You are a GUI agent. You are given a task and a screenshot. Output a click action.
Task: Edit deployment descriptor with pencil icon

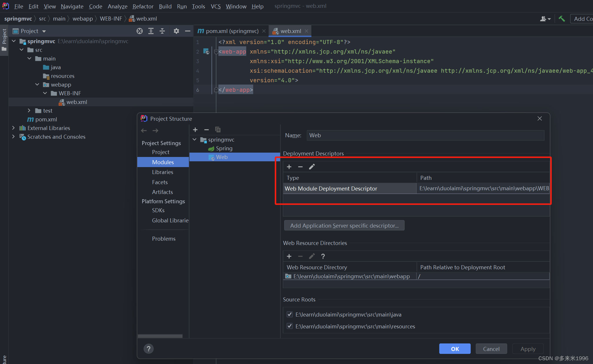(312, 167)
